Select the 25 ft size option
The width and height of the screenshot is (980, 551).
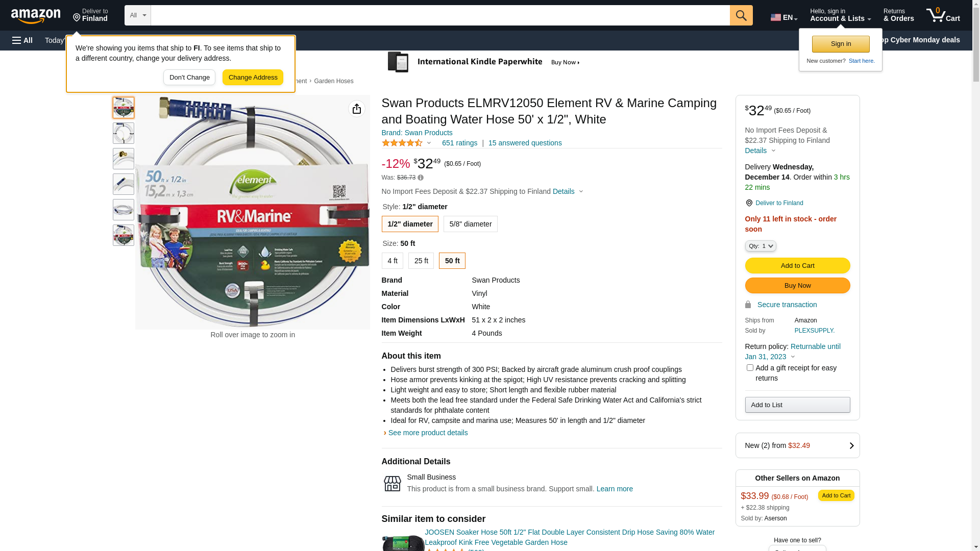[421, 261]
